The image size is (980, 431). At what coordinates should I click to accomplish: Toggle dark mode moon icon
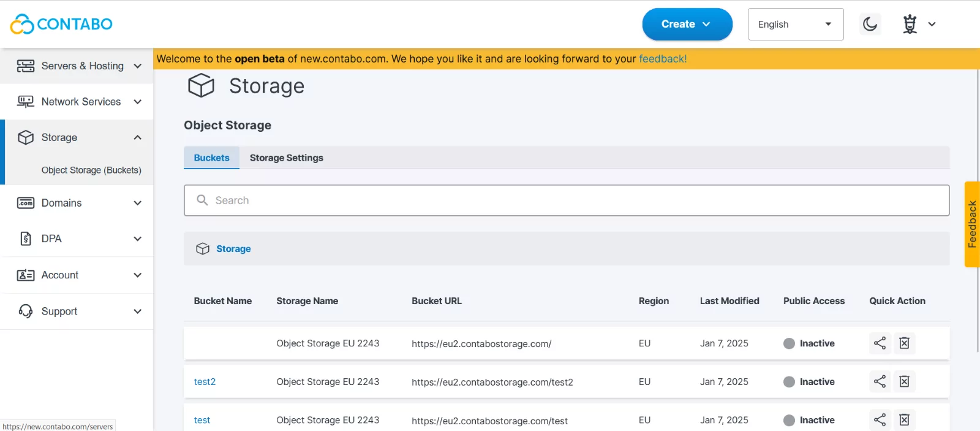[870, 24]
